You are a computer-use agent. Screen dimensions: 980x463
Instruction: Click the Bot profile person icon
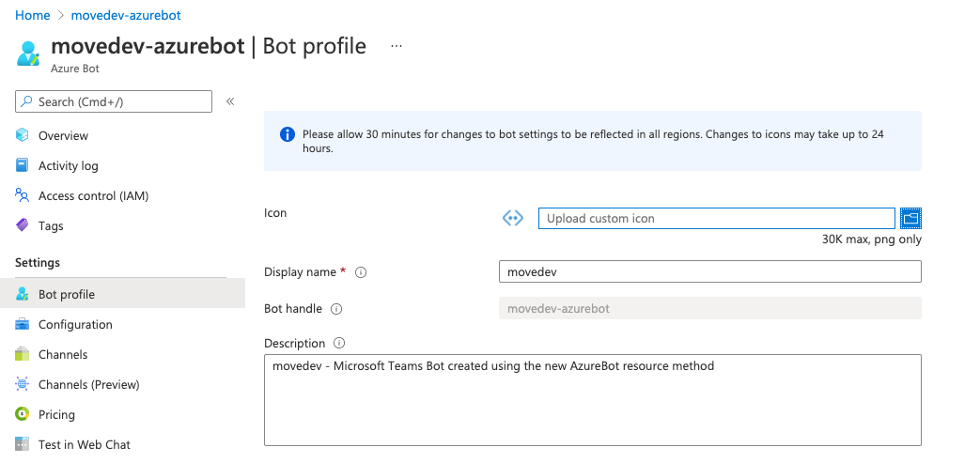tap(22, 294)
